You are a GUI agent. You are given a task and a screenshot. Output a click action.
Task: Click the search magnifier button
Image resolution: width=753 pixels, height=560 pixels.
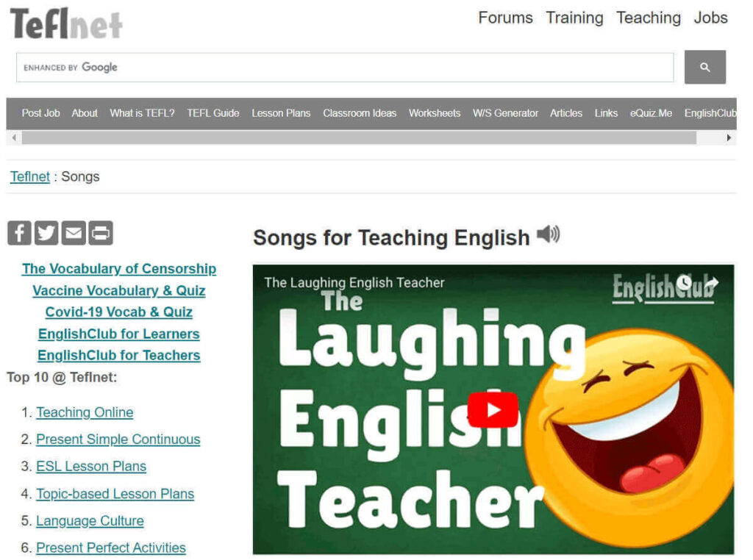(x=704, y=67)
